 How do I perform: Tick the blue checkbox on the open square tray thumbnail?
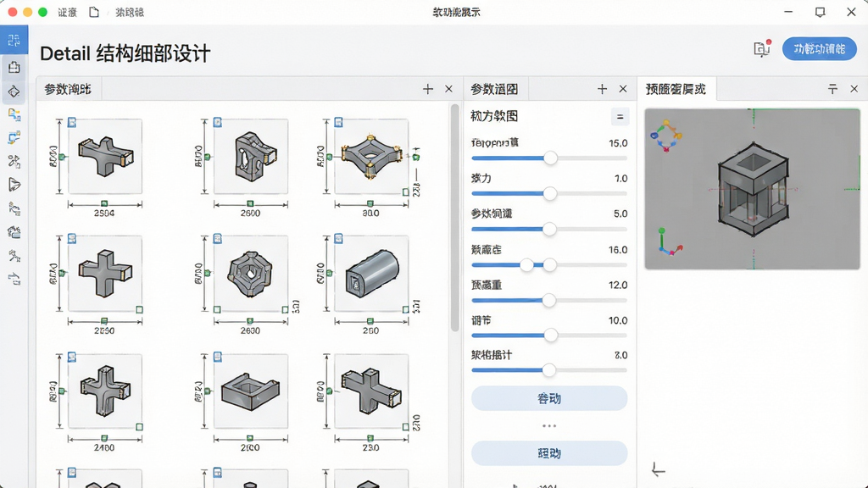pos(218,358)
